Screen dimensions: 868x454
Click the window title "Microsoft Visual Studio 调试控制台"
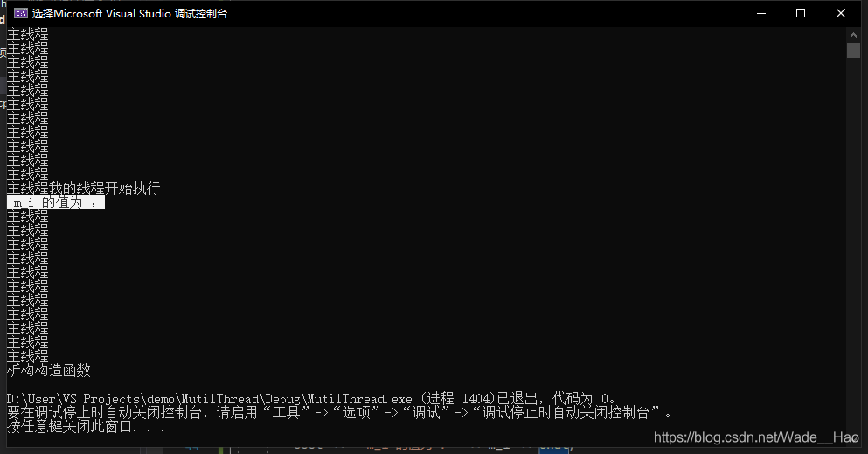click(x=129, y=13)
